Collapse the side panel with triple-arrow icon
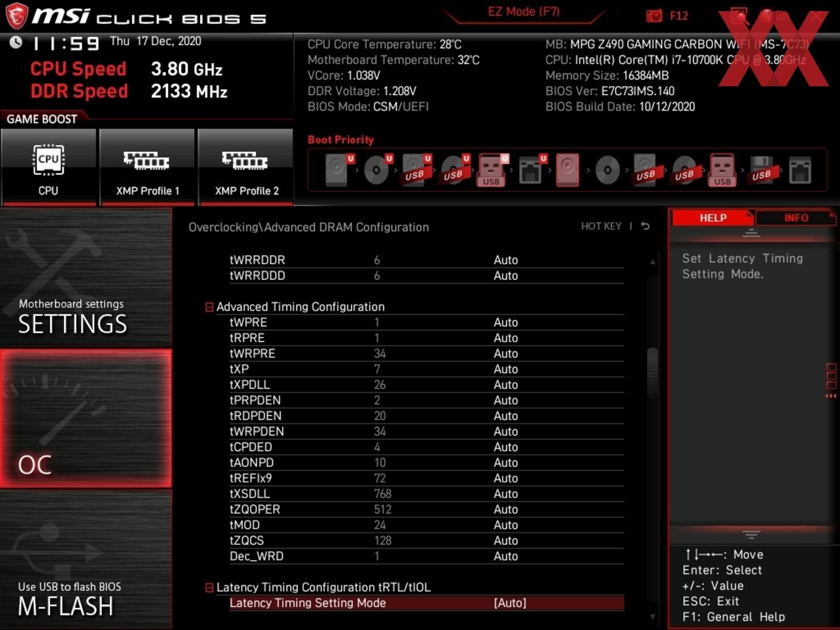Screen dimensions: 840x630 coord(831,396)
